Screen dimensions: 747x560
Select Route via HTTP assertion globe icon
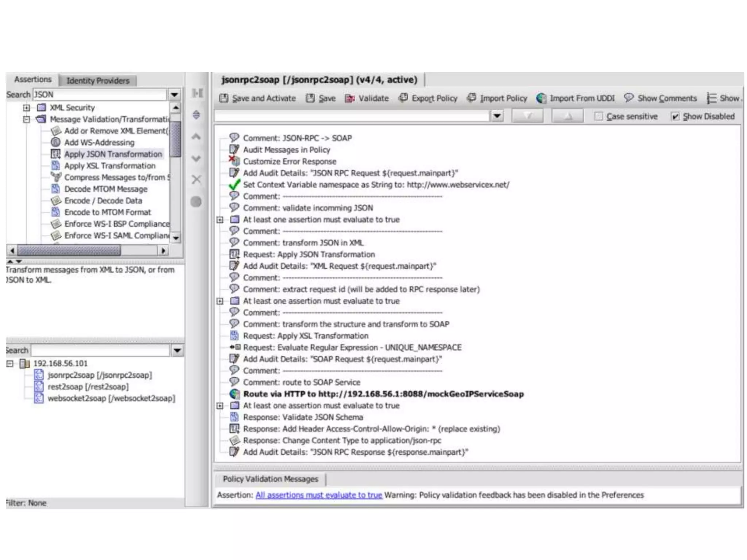click(234, 394)
